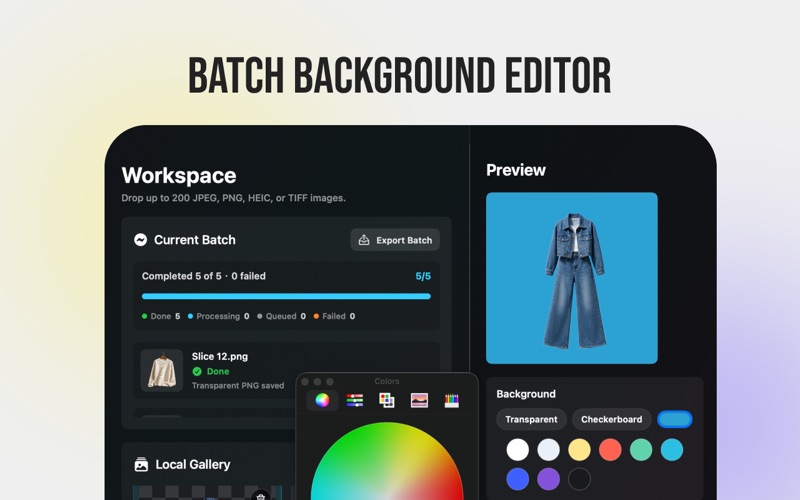Select the purple background swatch

[x=548, y=479]
